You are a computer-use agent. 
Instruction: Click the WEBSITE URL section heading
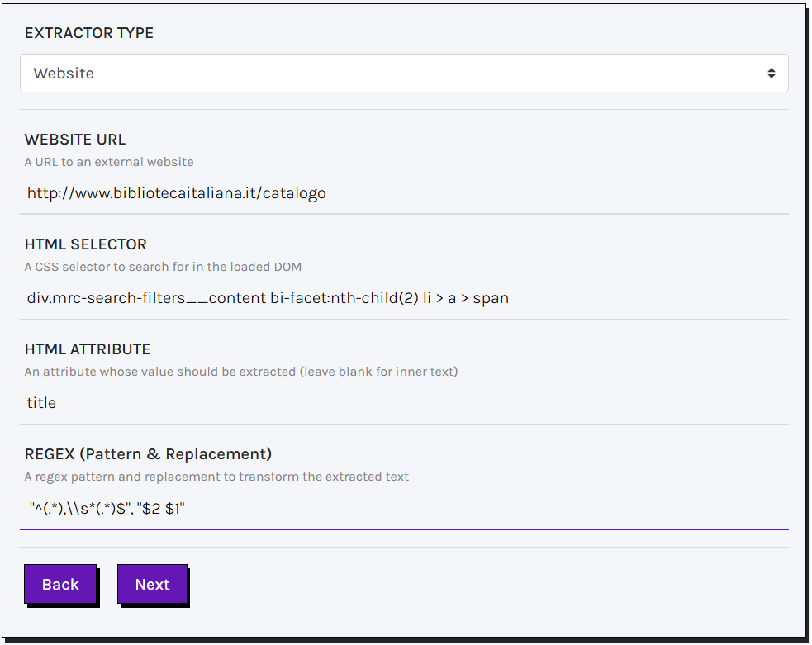click(75, 140)
